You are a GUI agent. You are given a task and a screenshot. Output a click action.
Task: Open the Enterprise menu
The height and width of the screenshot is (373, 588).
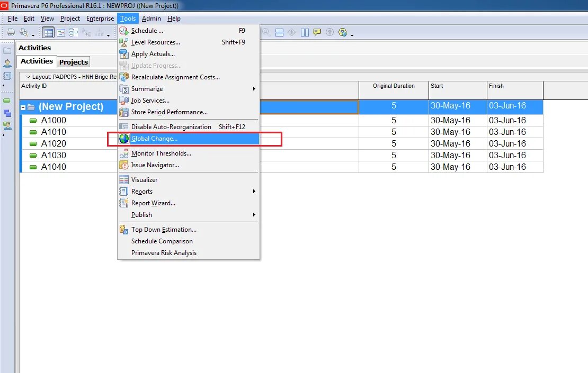coord(100,19)
